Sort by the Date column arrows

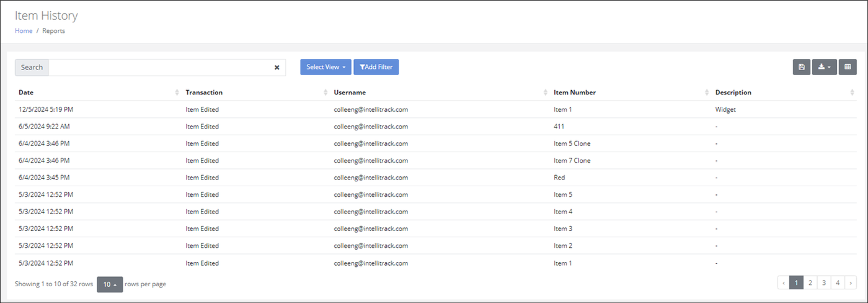(x=178, y=93)
